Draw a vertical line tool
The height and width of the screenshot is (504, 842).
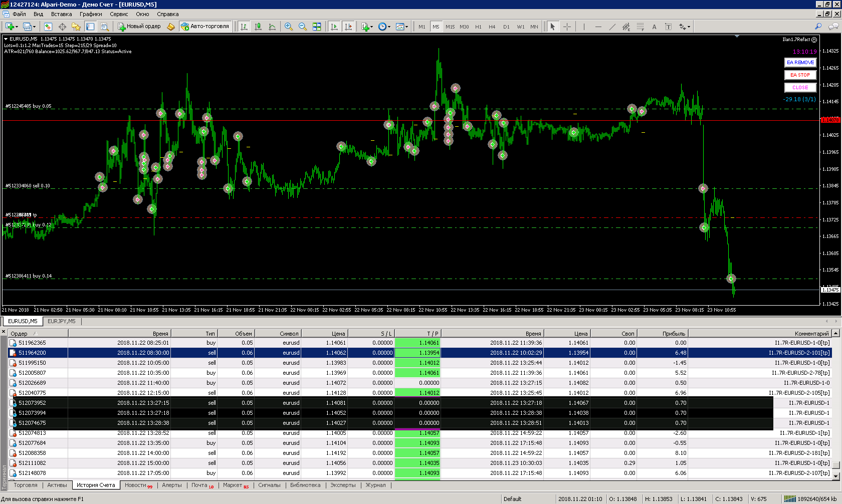point(583,27)
